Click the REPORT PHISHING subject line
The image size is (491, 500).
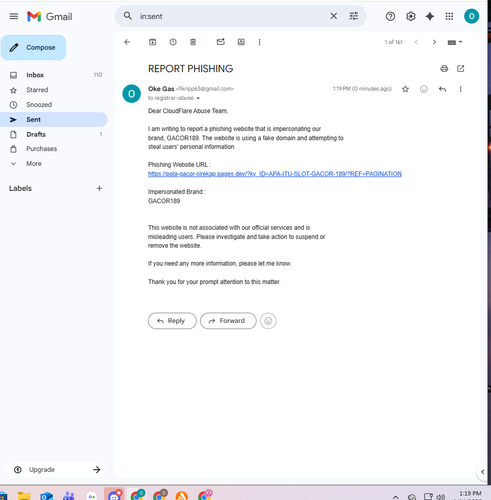coord(190,69)
